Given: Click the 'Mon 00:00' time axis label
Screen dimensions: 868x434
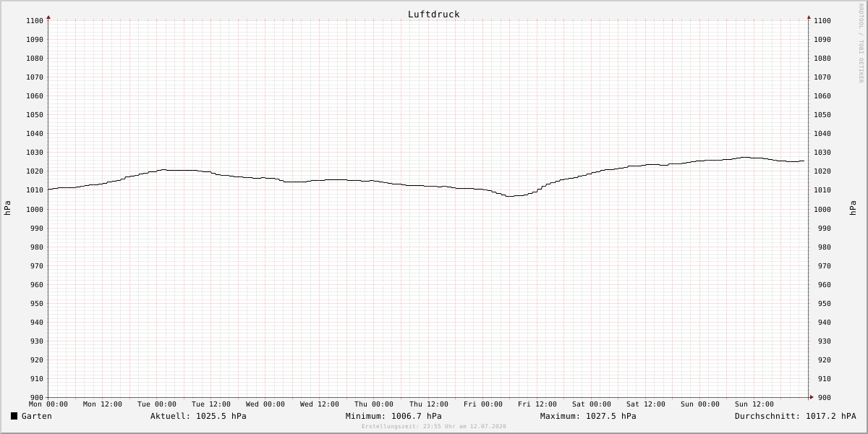Looking at the screenshot, I should pos(48,404).
